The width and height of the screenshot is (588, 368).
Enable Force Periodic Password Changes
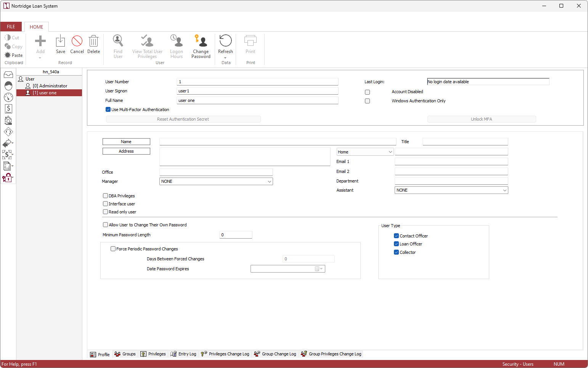[x=113, y=249]
